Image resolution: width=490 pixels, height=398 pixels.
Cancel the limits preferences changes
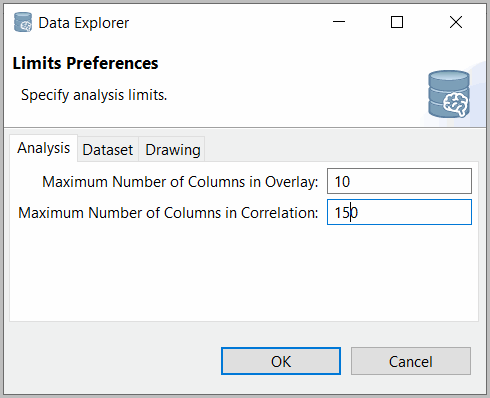tap(411, 361)
